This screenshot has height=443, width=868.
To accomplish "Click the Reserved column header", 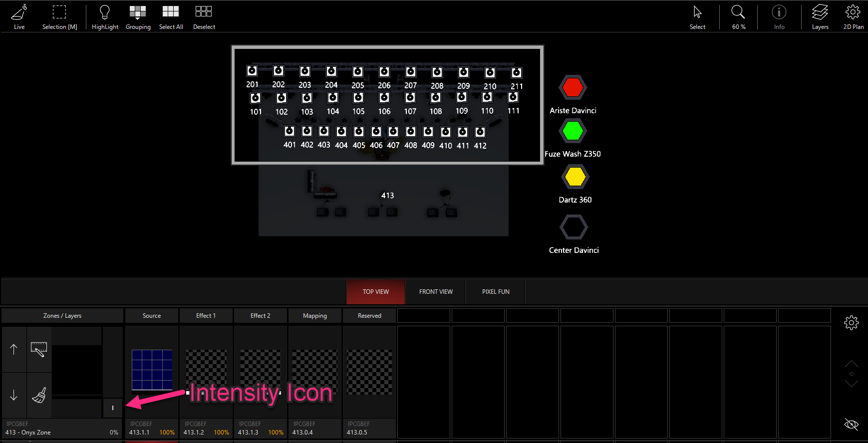I will pos(369,316).
